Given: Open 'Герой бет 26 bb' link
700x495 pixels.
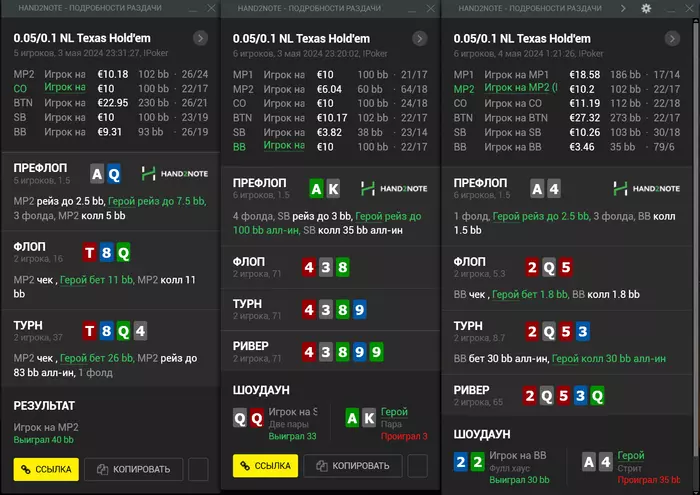Looking at the screenshot, I should point(96,358).
